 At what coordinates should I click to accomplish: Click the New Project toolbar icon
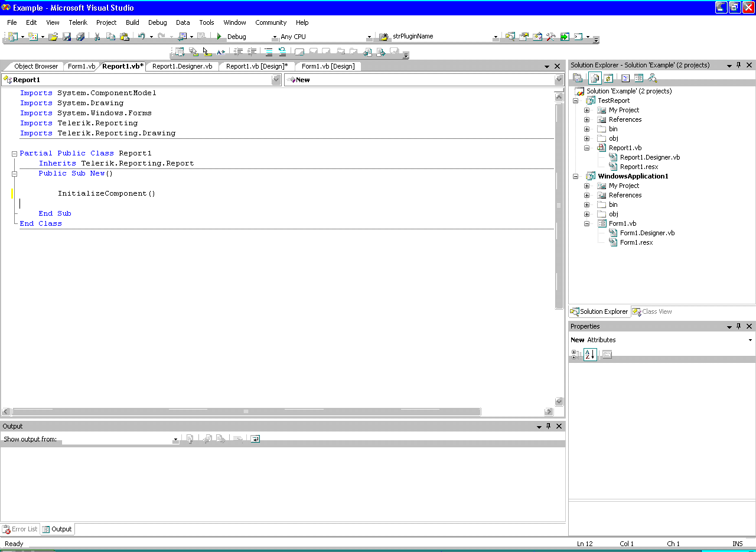tap(13, 37)
